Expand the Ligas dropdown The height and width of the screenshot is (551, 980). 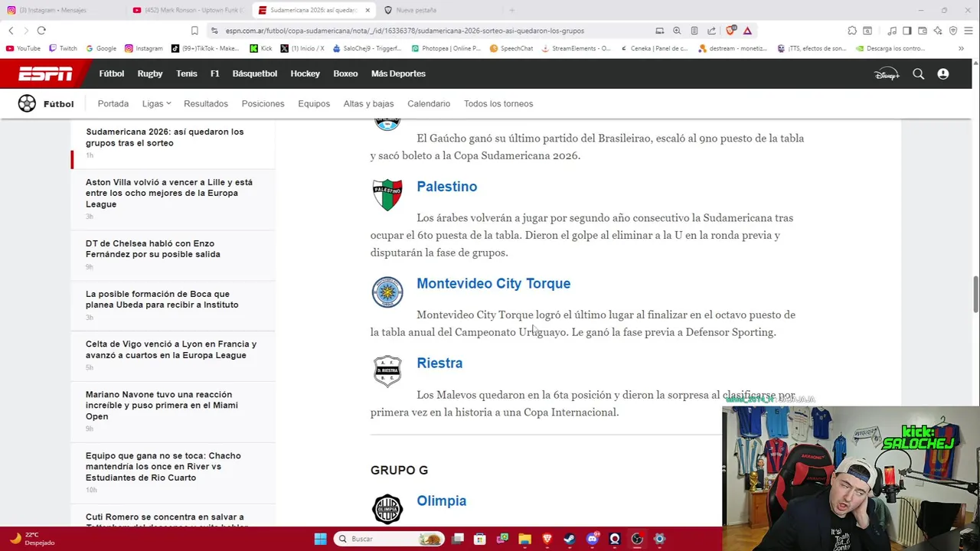(156, 103)
